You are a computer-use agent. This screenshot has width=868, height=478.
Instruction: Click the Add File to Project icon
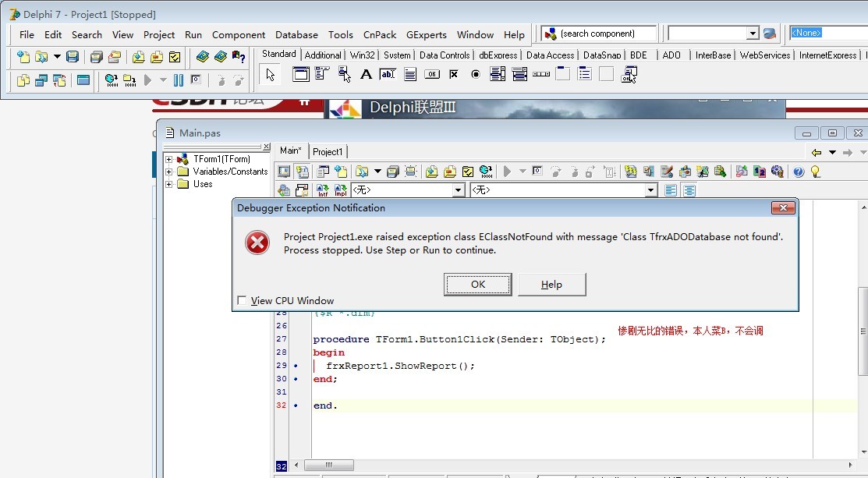pyautogui.click(x=138, y=57)
